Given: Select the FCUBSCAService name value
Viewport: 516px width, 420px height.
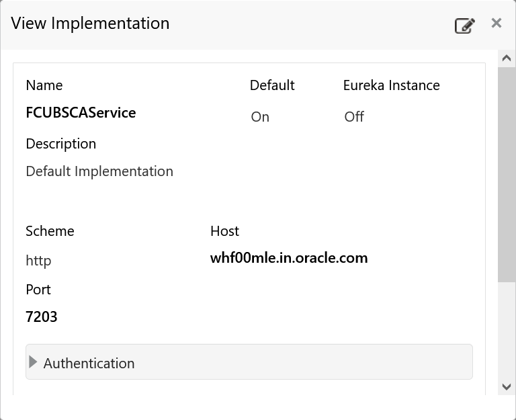Looking at the screenshot, I should (x=81, y=113).
